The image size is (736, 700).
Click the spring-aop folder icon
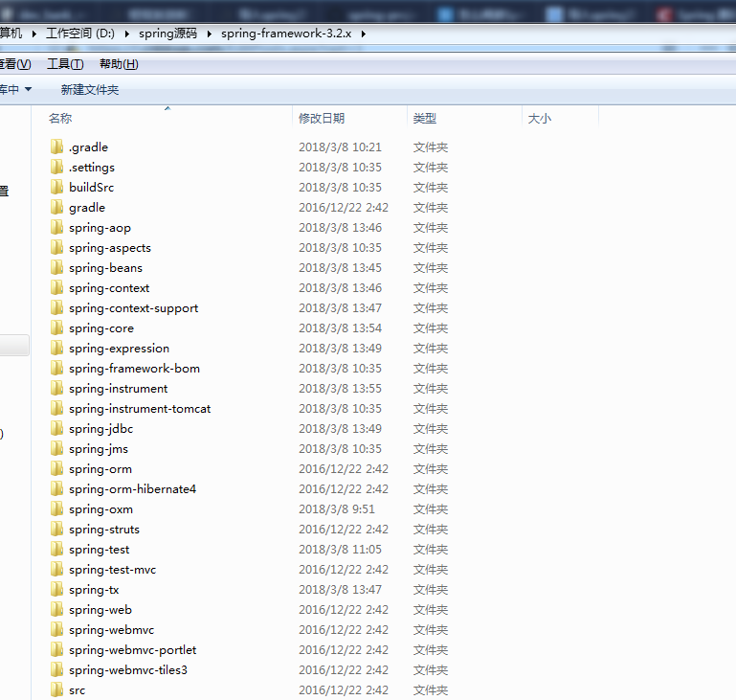(x=56, y=227)
